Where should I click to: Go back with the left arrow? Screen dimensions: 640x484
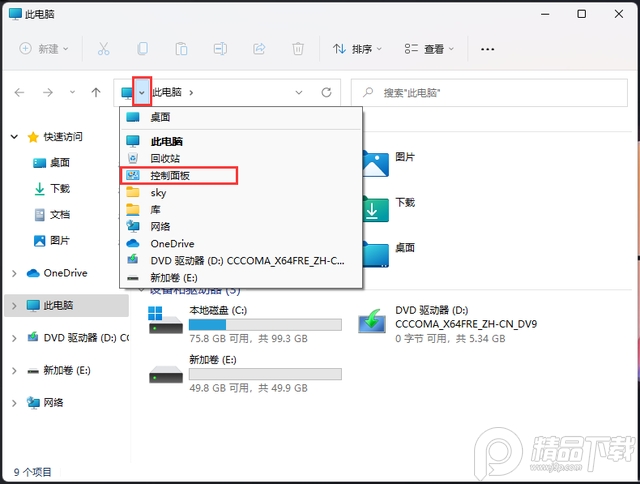(19, 93)
